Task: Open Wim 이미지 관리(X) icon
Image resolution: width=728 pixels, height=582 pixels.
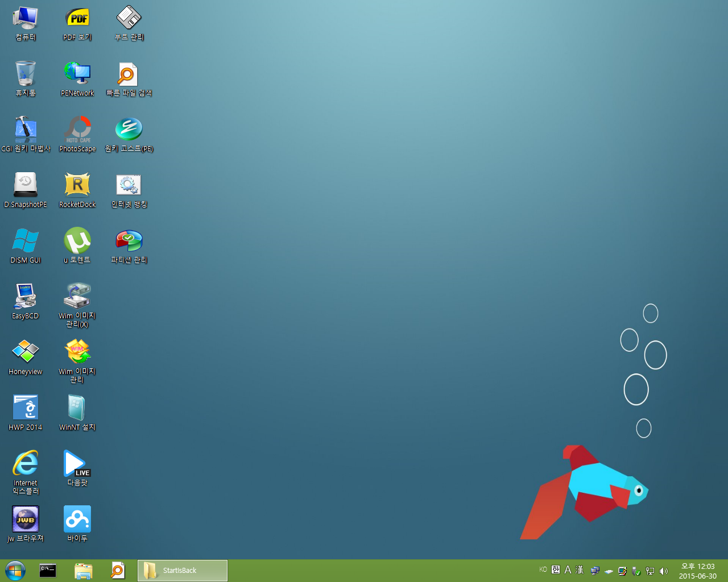Action: pyautogui.click(x=77, y=305)
